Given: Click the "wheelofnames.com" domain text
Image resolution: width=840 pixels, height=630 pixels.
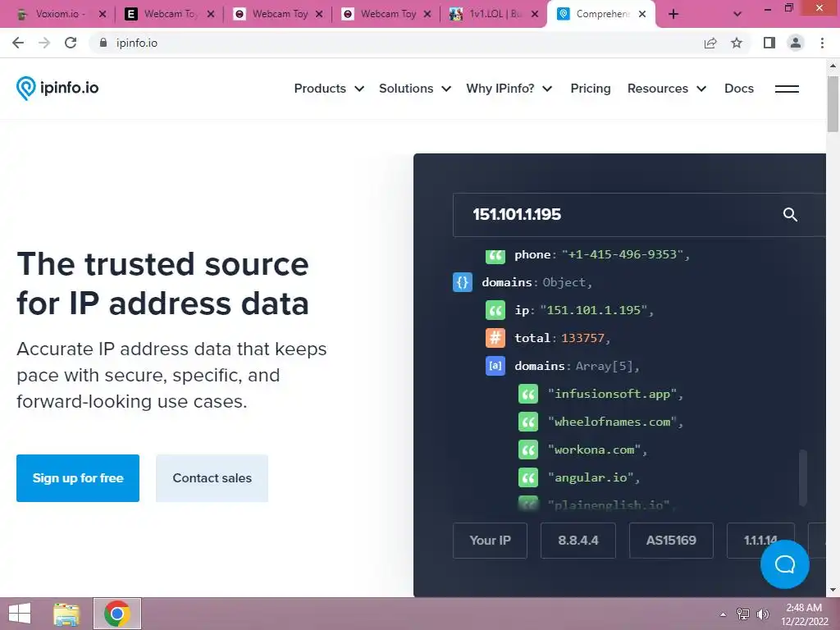Looking at the screenshot, I should (x=612, y=422).
